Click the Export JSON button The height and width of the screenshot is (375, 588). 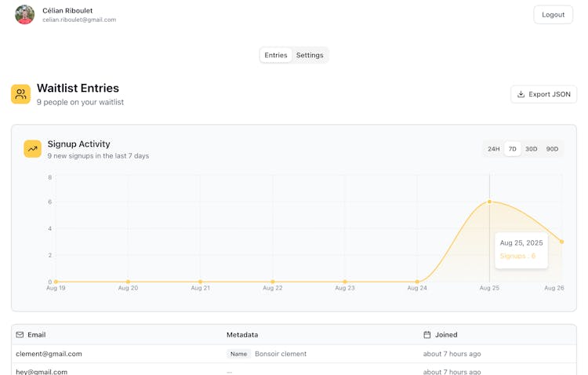click(543, 94)
